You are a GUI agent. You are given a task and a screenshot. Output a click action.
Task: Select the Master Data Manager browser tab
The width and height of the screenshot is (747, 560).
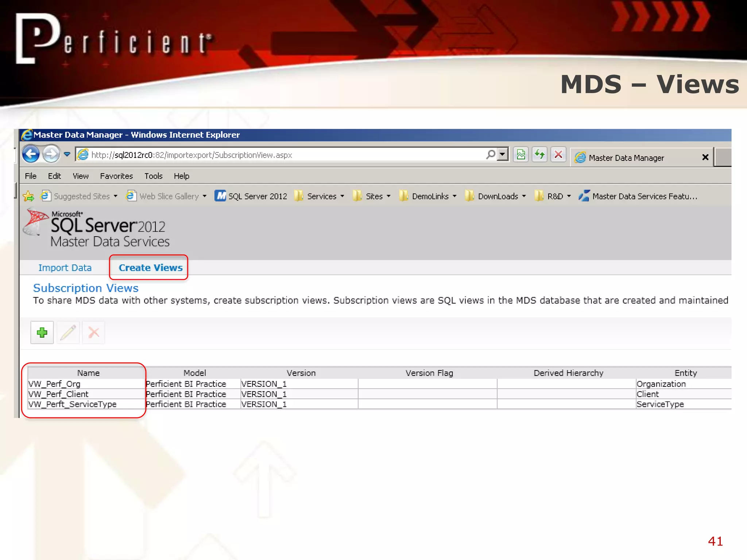[x=642, y=157]
